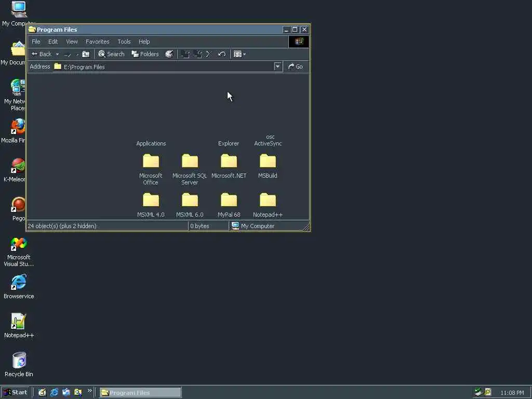The height and width of the screenshot is (399, 532).
Task: Open the Forward history dropdown arrow
Action: 77,54
